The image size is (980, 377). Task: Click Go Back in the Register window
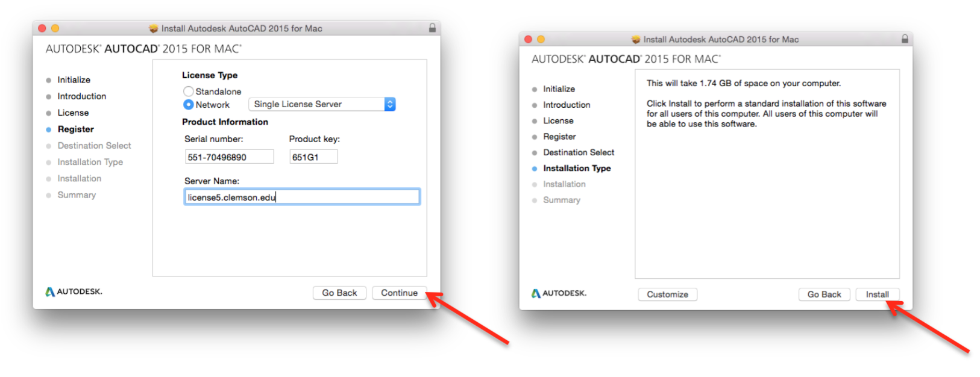[339, 293]
